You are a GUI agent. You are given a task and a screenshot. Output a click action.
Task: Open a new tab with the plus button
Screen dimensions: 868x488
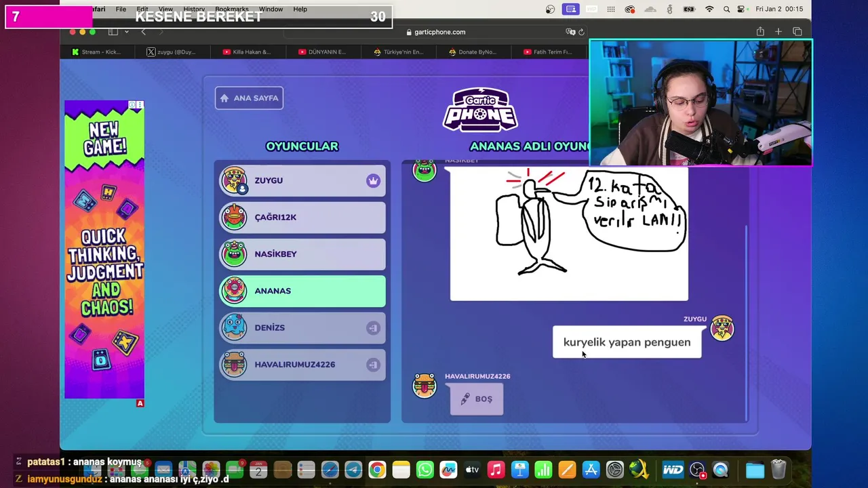778,32
